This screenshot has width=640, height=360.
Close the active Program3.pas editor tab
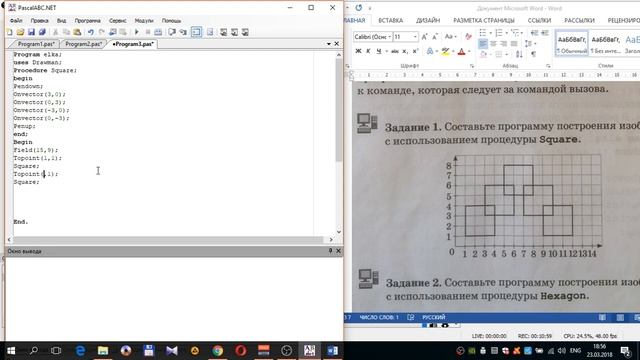click(x=337, y=44)
